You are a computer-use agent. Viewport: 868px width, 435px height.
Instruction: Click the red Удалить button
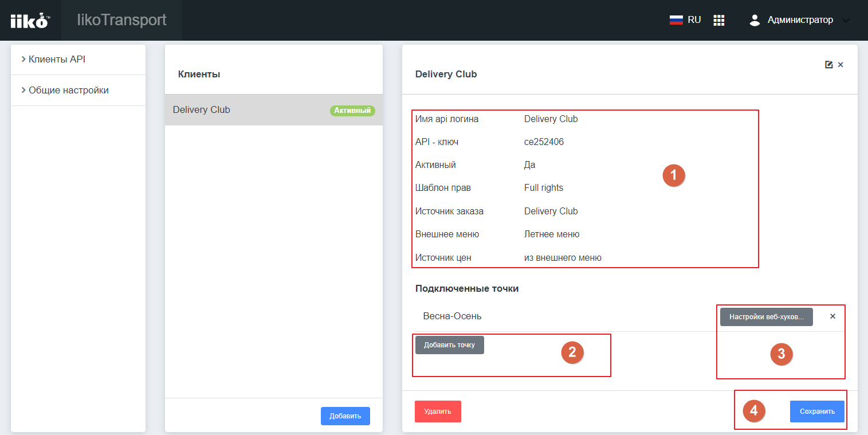click(x=438, y=411)
